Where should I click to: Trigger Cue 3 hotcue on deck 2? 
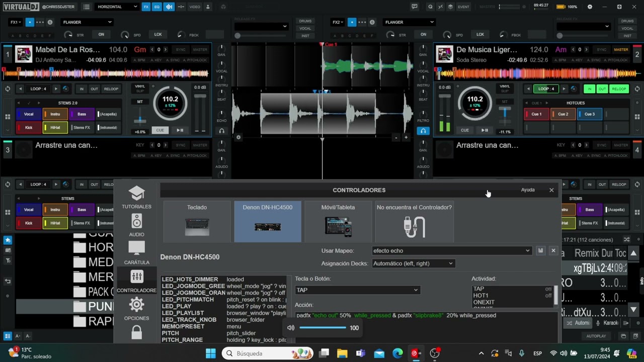pyautogui.click(x=590, y=114)
